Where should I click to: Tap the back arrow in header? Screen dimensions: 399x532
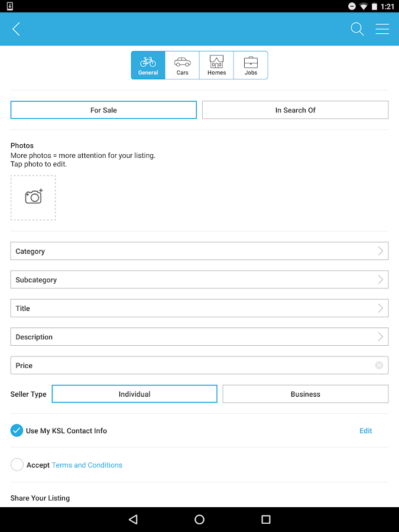(16, 29)
